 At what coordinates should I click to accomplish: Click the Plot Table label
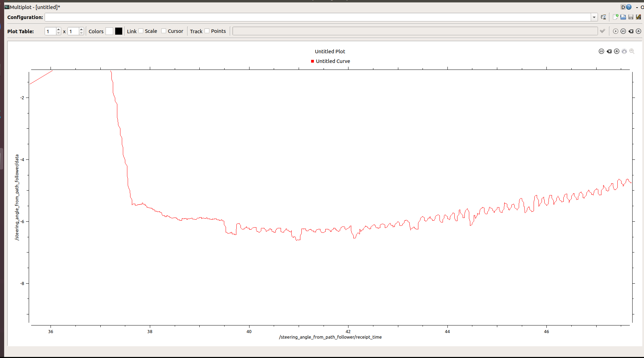20,31
